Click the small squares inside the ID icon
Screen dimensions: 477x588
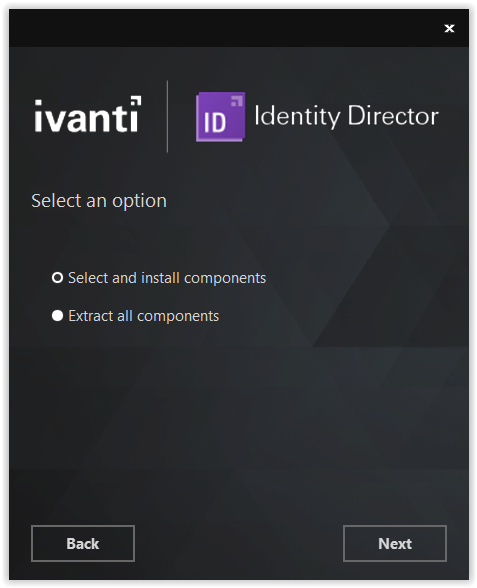(237, 101)
